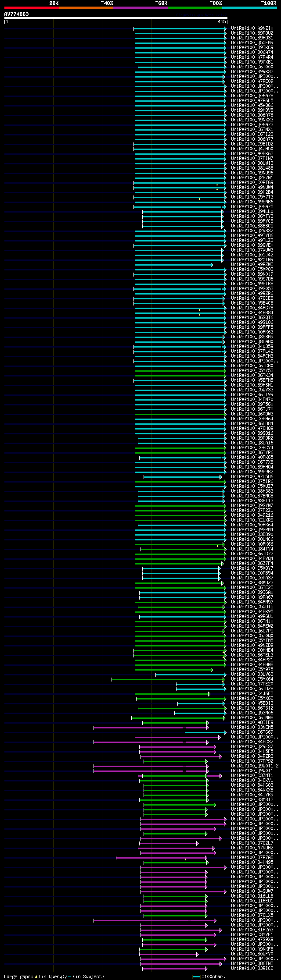The width and height of the screenshot is (281, 980).
Task: Open hit UniRef100_C3ZMT1
Action: click(x=252, y=776)
